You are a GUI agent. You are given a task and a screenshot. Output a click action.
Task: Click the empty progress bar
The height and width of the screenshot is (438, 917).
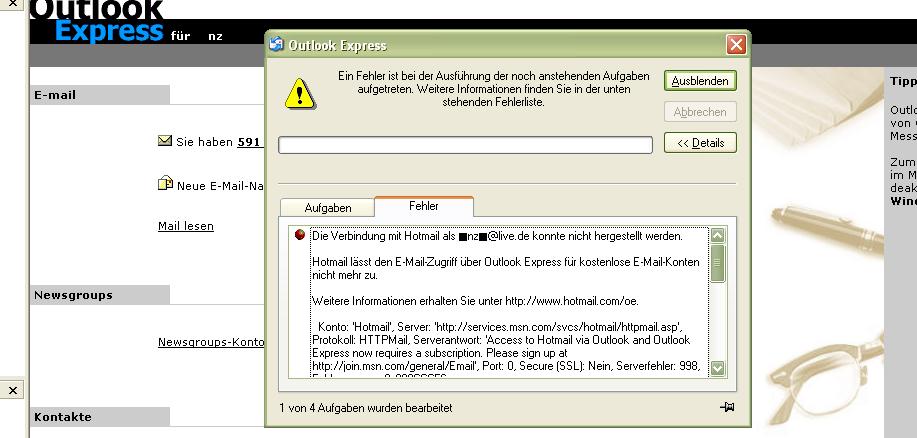tap(465, 145)
